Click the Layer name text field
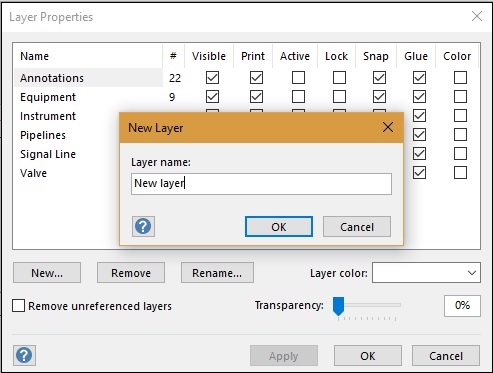 [261, 184]
